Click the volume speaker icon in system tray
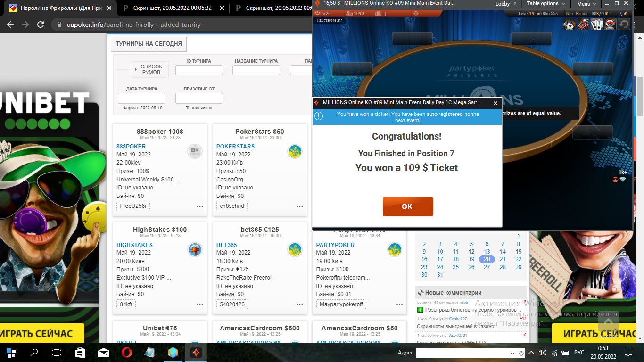 tap(543, 353)
